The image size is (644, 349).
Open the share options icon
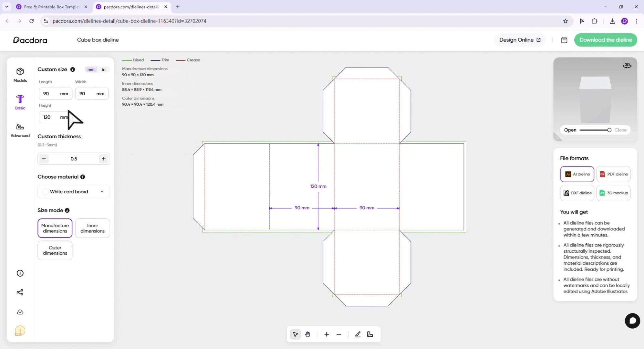point(20,292)
